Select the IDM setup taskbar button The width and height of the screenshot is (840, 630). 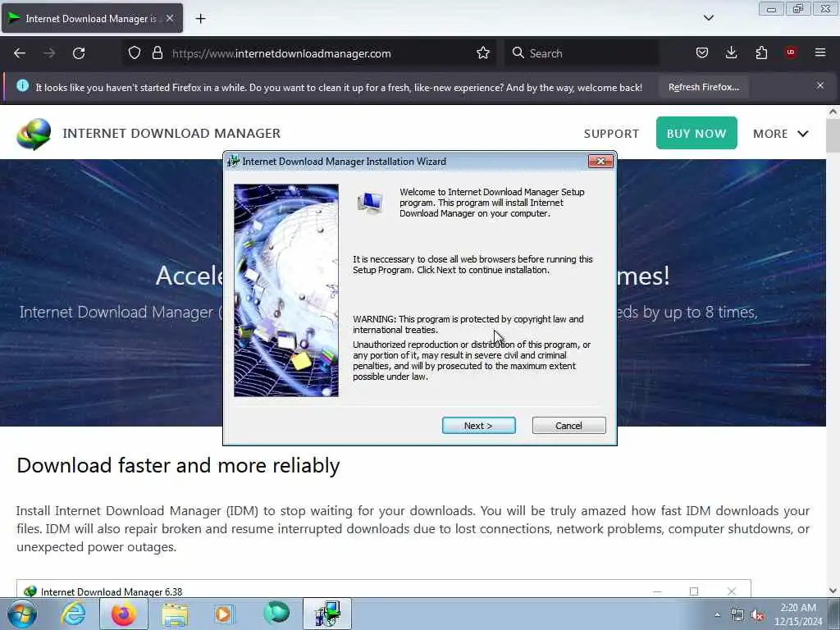point(327,614)
